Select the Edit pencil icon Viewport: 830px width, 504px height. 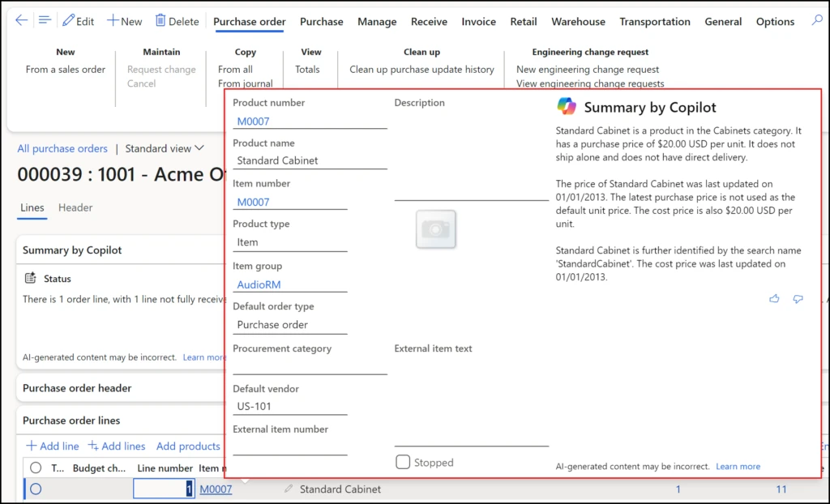68,20
